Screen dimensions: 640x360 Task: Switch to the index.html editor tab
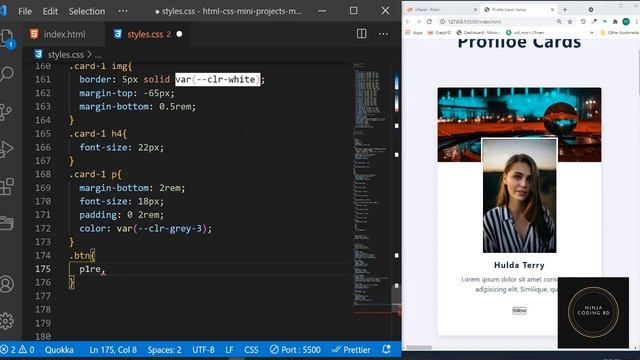click(x=64, y=34)
